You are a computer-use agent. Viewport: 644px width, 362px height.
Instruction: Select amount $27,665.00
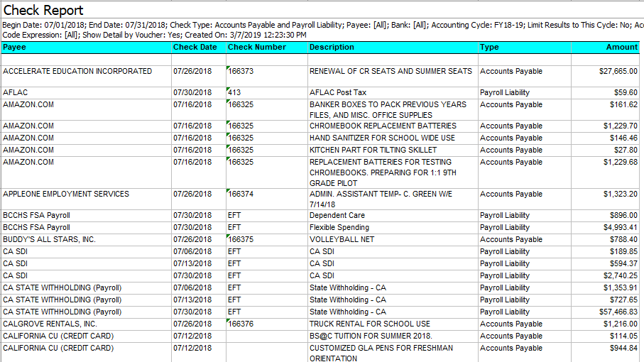point(618,72)
